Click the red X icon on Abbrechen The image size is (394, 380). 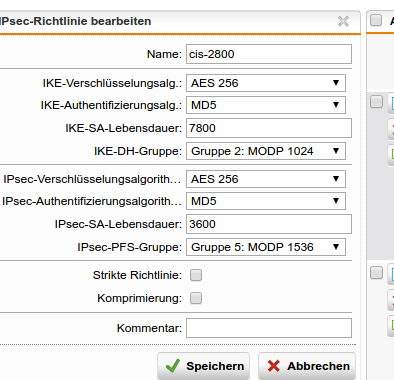[x=274, y=366]
